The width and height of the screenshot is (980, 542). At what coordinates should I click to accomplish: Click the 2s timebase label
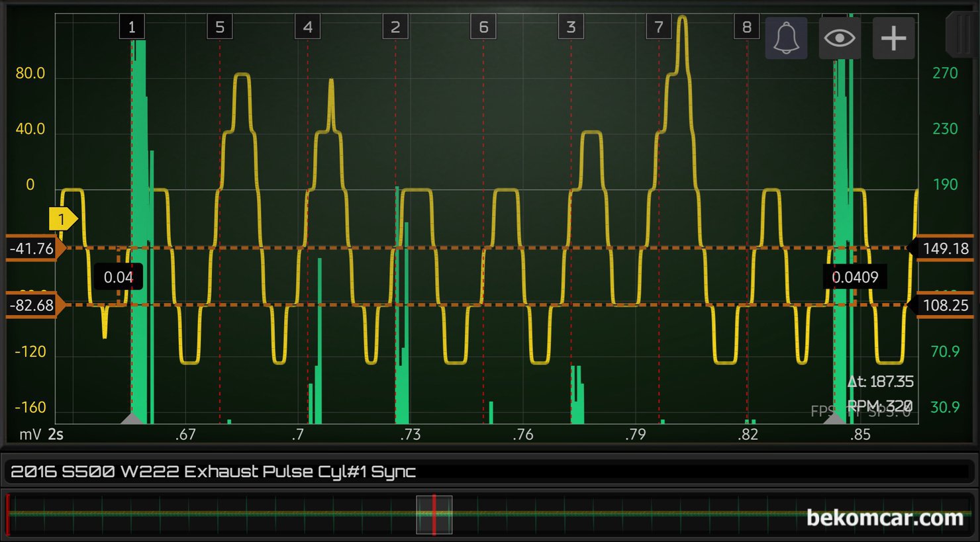point(56,434)
